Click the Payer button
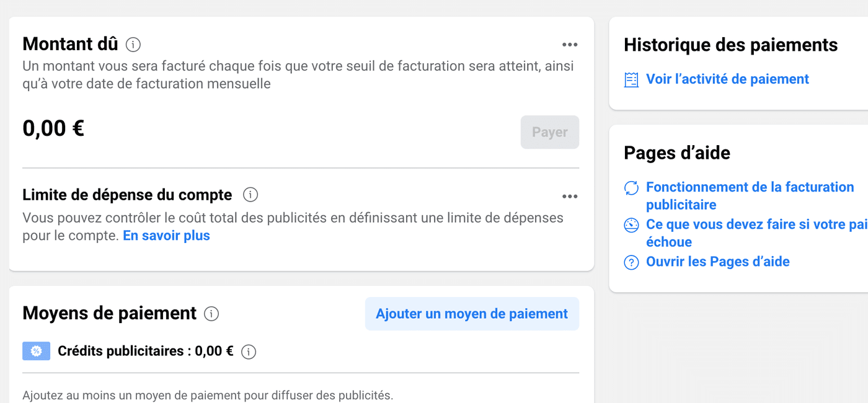This screenshot has width=868, height=403. point(549,131)
